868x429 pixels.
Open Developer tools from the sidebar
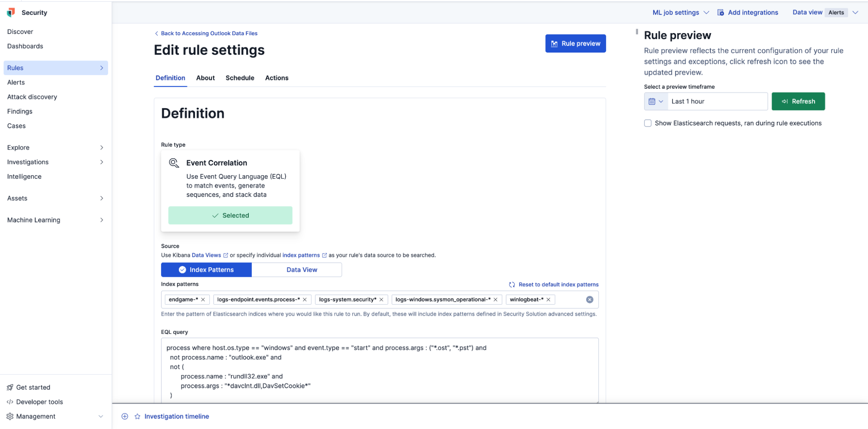coord(39,402)
